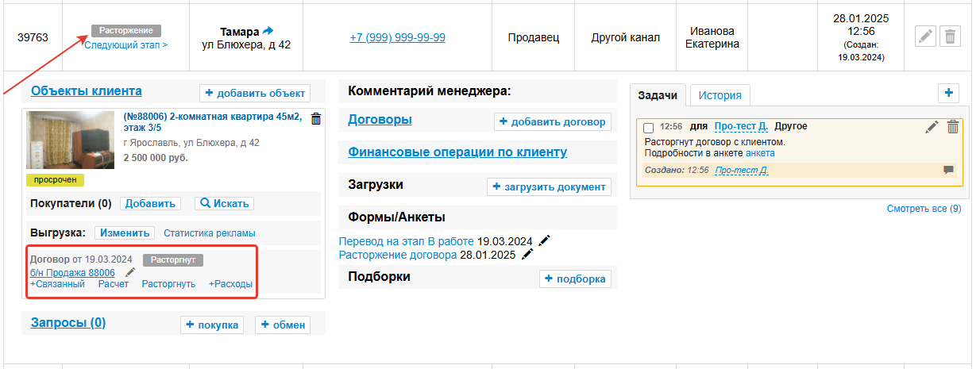Add new task with plus button
Viewport: 980px width, 369px height.
click(x=948, y=93)
